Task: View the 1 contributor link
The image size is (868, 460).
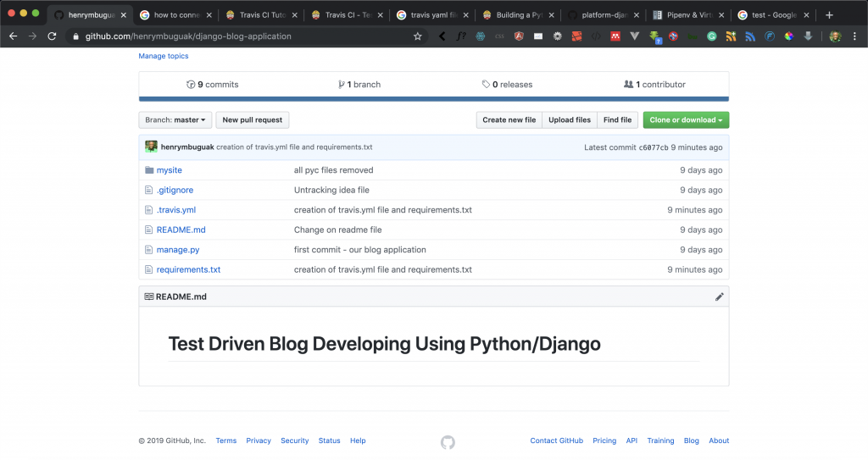Action: pyautogui.click(x=654, y=84)
